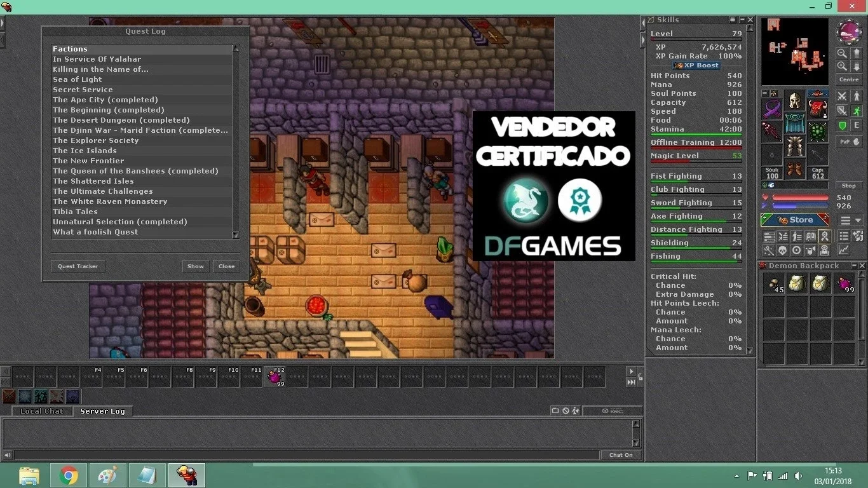Click the wand weapon slot
This screenshot has width=868, height=488.
coord(773,132)
